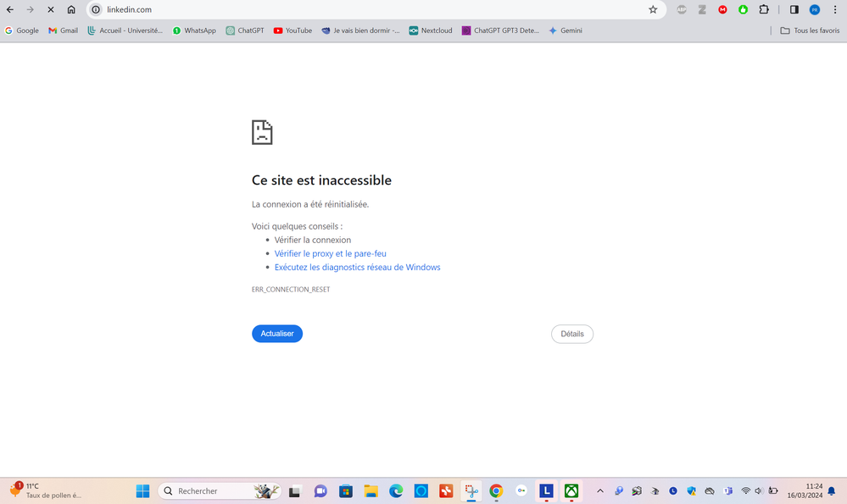Show hidden system tray icons
The image size is (847, 504).
click(600, 491)
